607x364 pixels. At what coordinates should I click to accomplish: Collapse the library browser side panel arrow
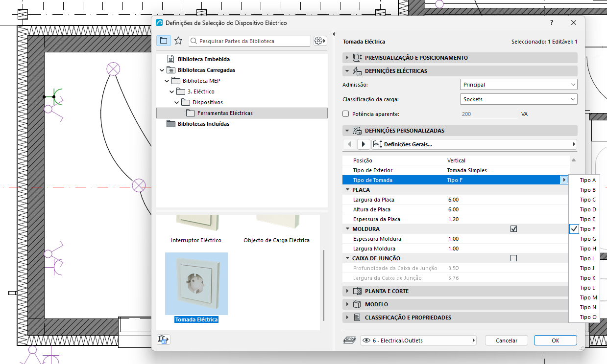pos(333,34)
